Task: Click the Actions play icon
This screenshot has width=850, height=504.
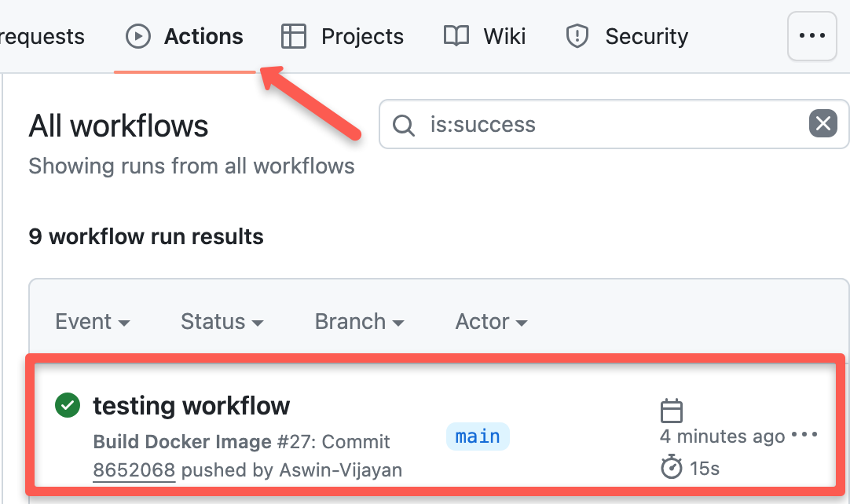Action: click(137, 35)
